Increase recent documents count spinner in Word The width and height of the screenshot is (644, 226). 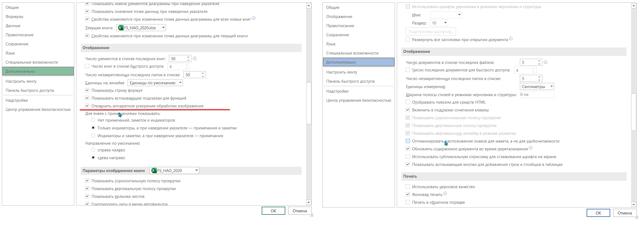539,61
